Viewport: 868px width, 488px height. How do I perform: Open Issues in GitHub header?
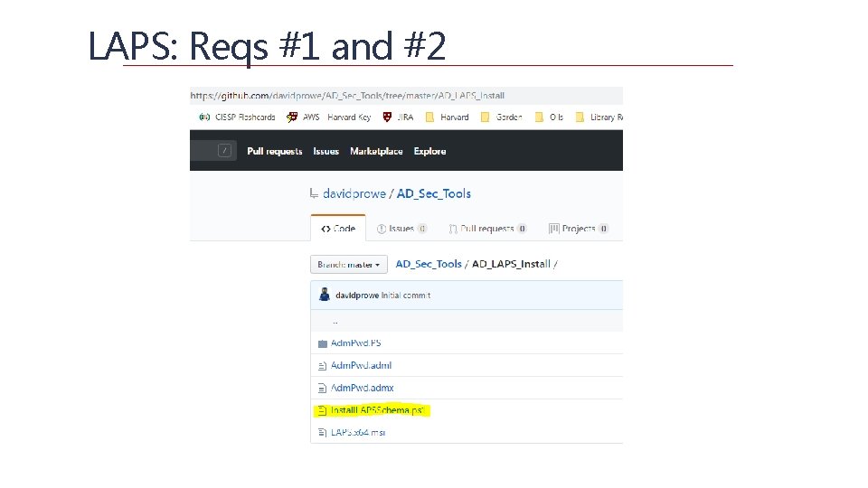click(326, 151)
